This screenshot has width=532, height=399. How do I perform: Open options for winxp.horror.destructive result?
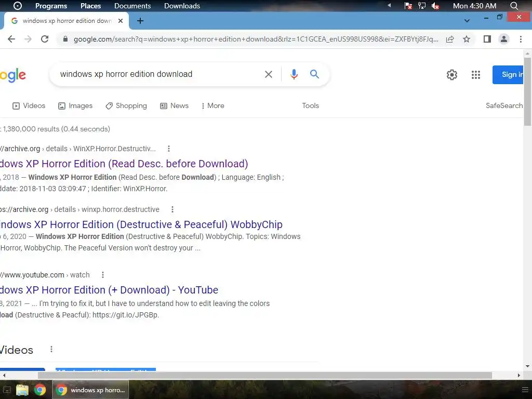tap(172, 209)
